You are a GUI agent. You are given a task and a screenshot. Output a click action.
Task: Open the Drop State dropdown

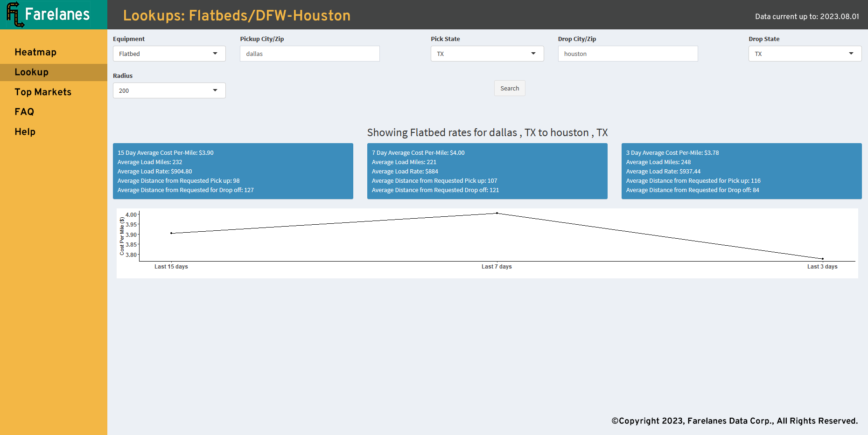click(x=805, y=54)
